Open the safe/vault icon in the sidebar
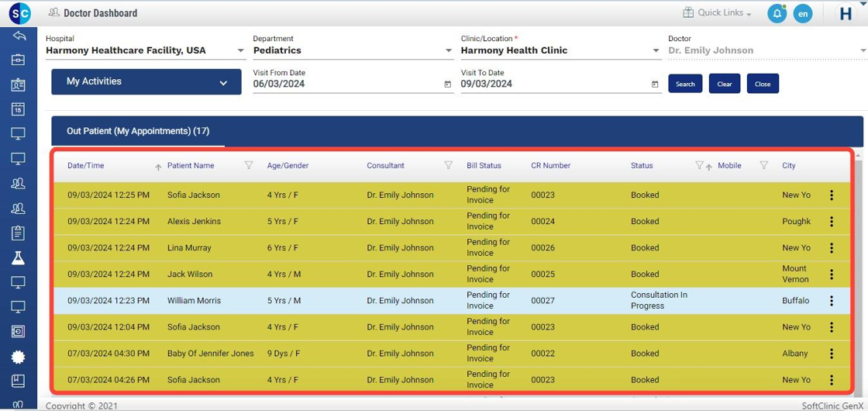Viewport: 868px width, 411px height. coord(19,331)
